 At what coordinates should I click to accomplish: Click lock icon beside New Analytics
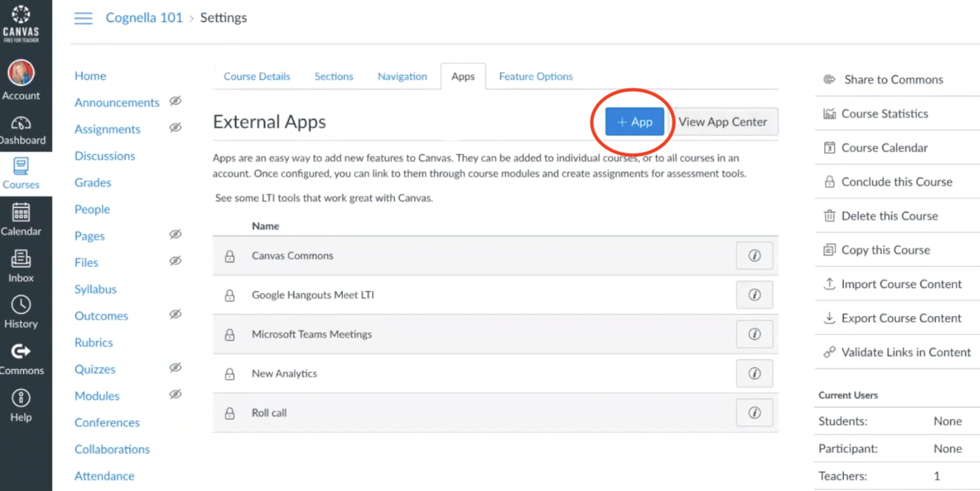(x=230, y=374)
